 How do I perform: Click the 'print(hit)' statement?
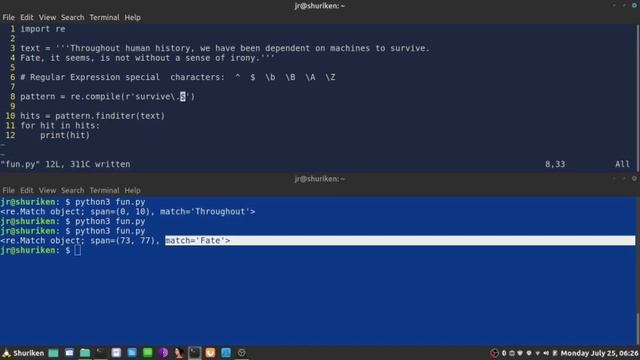(x=65, y=136)
